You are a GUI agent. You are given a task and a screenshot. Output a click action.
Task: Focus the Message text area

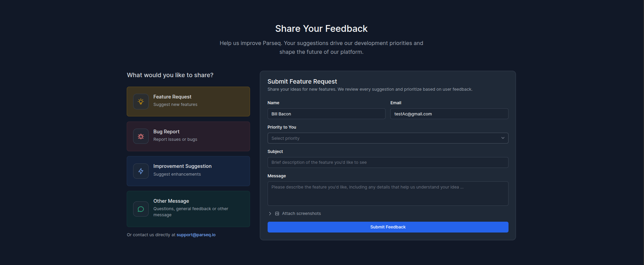(388, 194)
